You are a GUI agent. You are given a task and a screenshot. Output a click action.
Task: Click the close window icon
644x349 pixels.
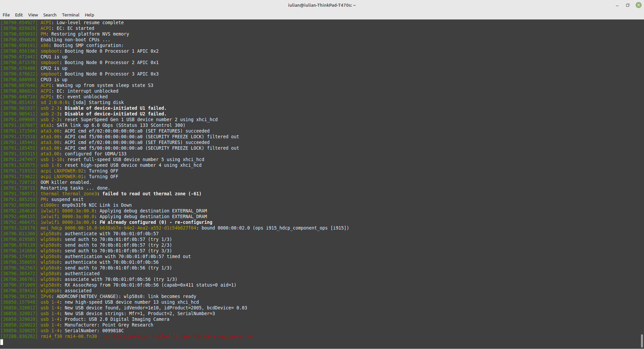tap(638, 5)
